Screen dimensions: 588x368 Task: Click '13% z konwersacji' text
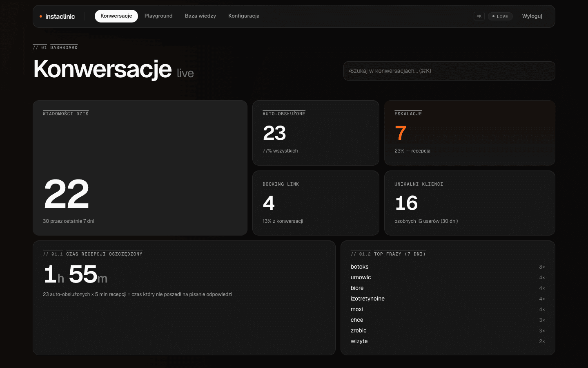point(283,221)
